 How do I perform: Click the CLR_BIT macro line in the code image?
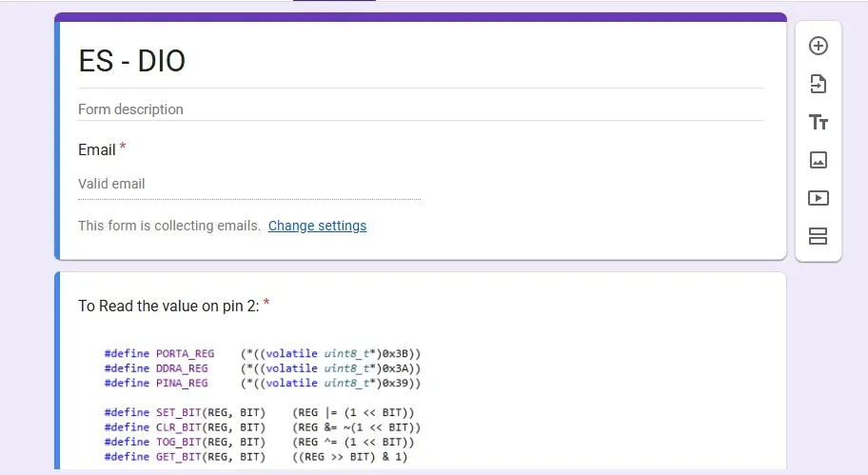pyautogui.click(x=262, y=427)
